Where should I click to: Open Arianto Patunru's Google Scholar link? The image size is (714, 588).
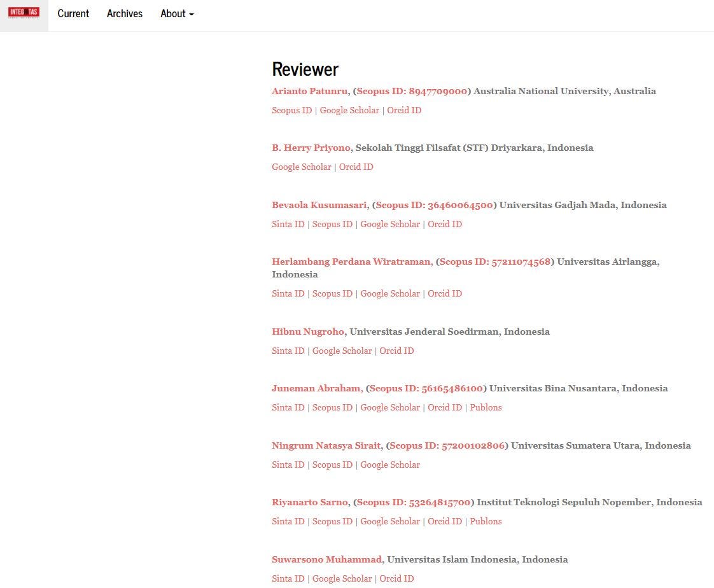pos(349,110)
